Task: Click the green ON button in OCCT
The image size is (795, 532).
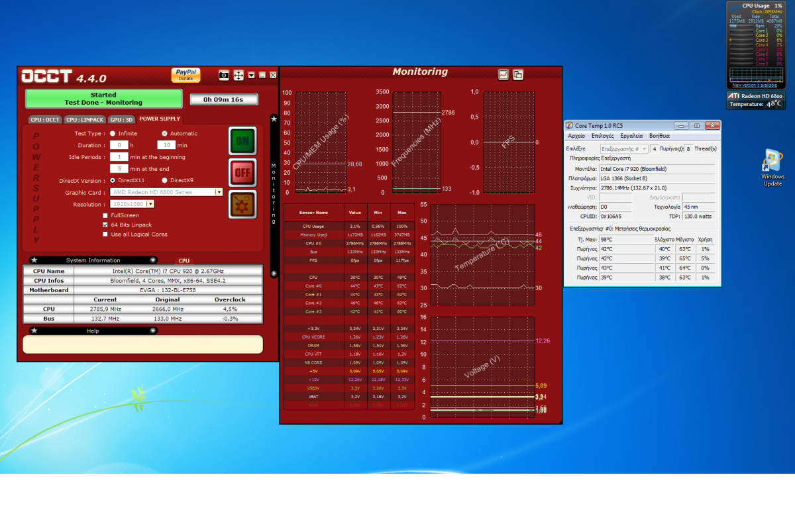Action: (242, 140)
